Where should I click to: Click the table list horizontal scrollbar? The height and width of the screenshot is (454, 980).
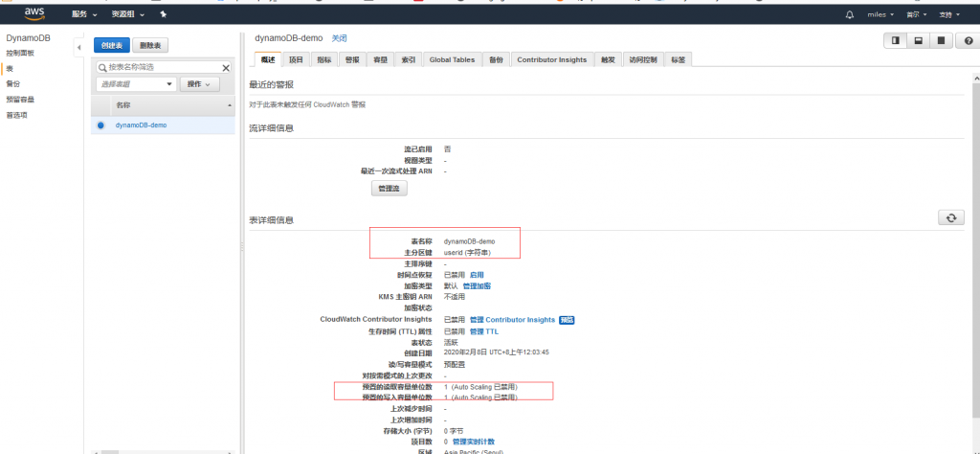point(109,451)
